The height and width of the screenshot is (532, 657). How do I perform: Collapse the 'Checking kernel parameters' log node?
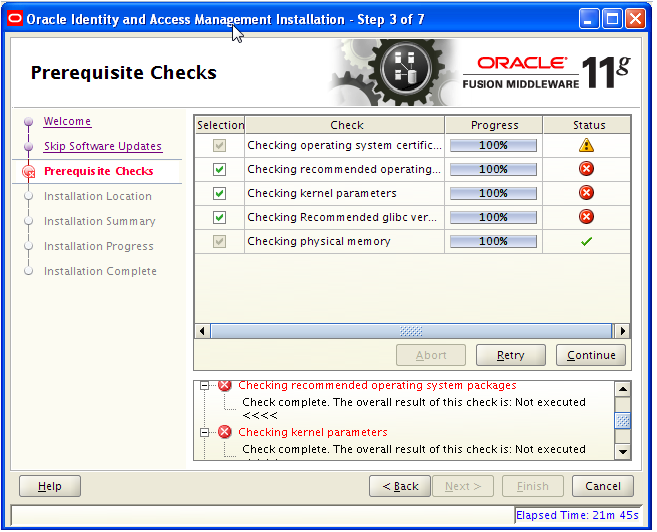pyautogui.click(x=204, y=432)
